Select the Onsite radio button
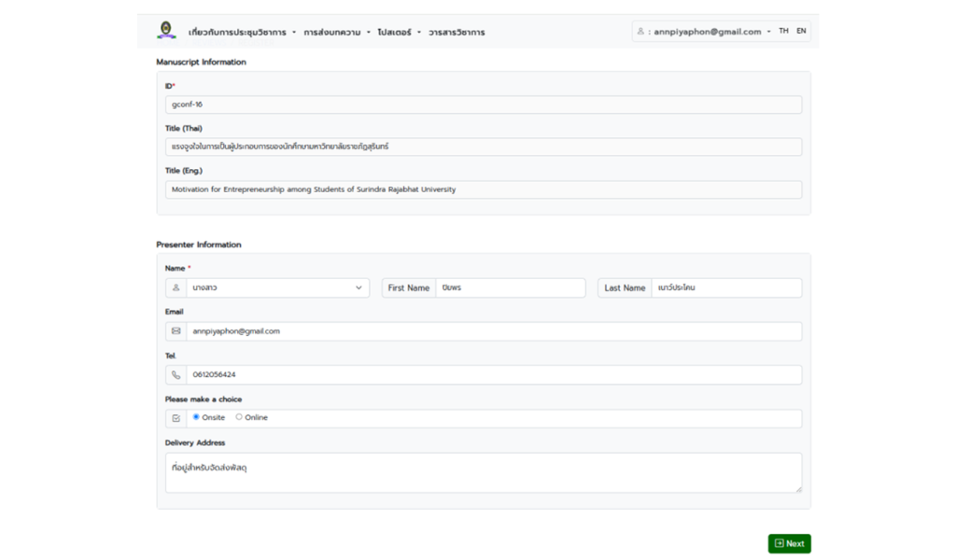 pyautogui.click(x=196, y=417)
